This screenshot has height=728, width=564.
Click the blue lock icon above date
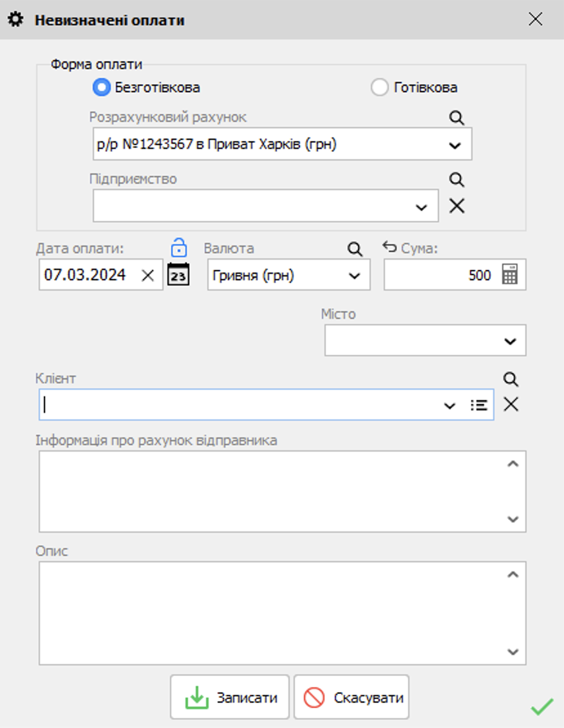(x=178, y=247)
